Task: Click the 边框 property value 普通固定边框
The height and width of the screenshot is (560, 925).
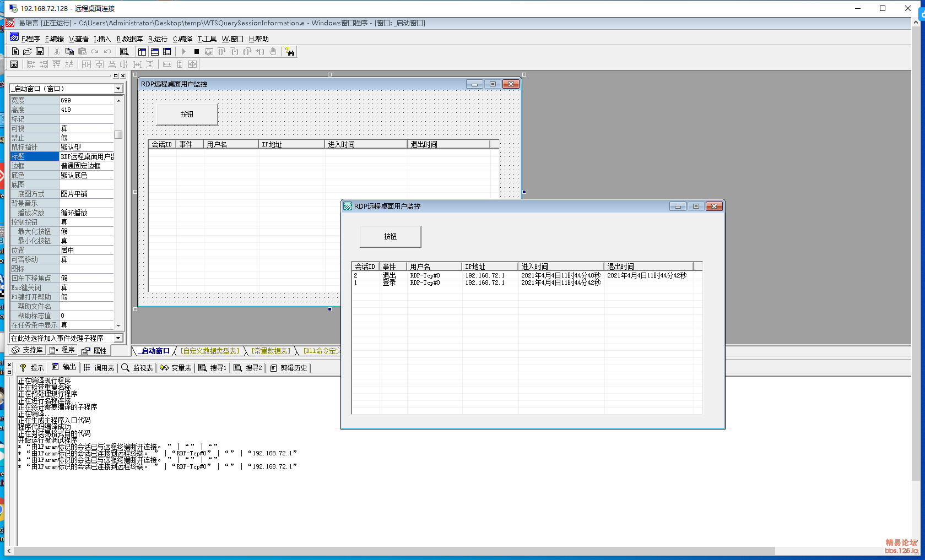Action: coord(86,166)
